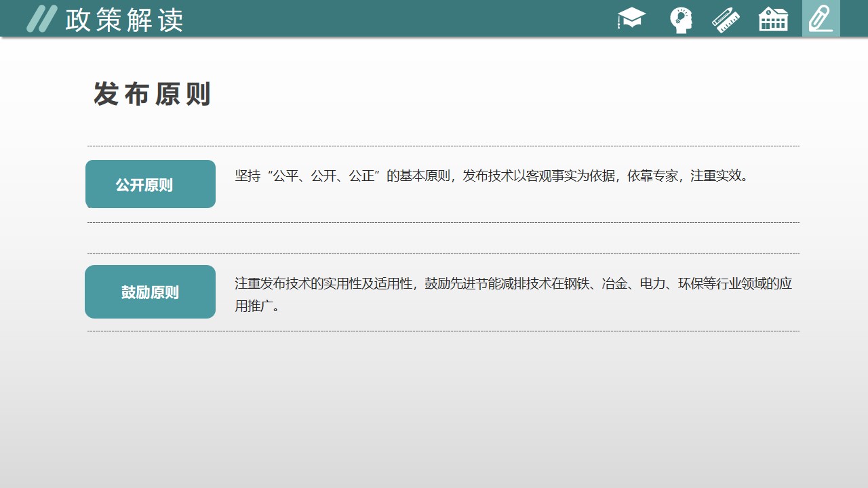The image size is (868, 488).
Task: Click the double-slash logo in header
Action: [41, 19]
